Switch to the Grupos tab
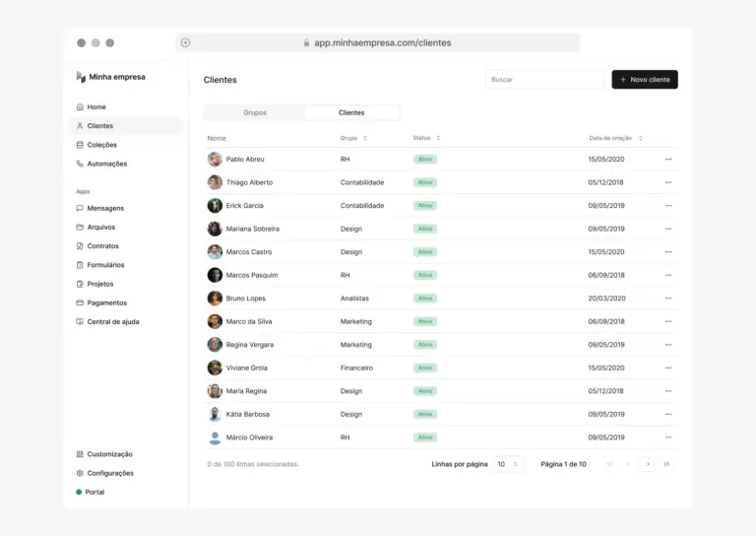Image resolution: width=756 pixels, height=536 pixels. click(255, 112)
